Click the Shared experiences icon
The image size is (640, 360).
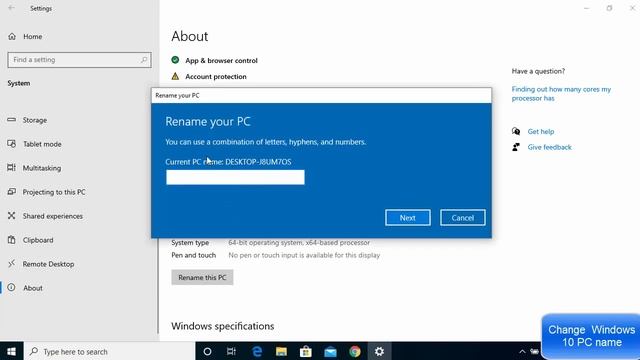[11, 216]
